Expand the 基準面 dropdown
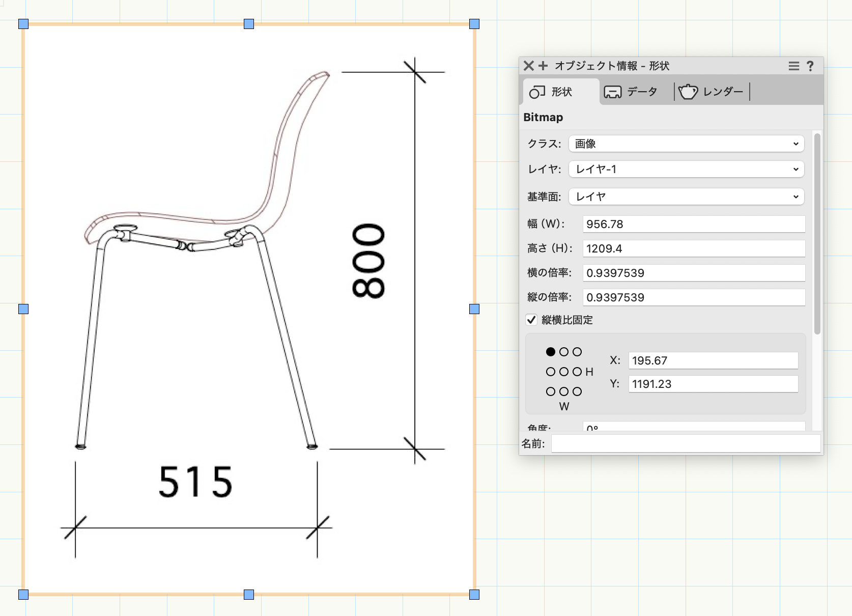Image resolution: width=852 pixels, height=616 pixels. 686,197
